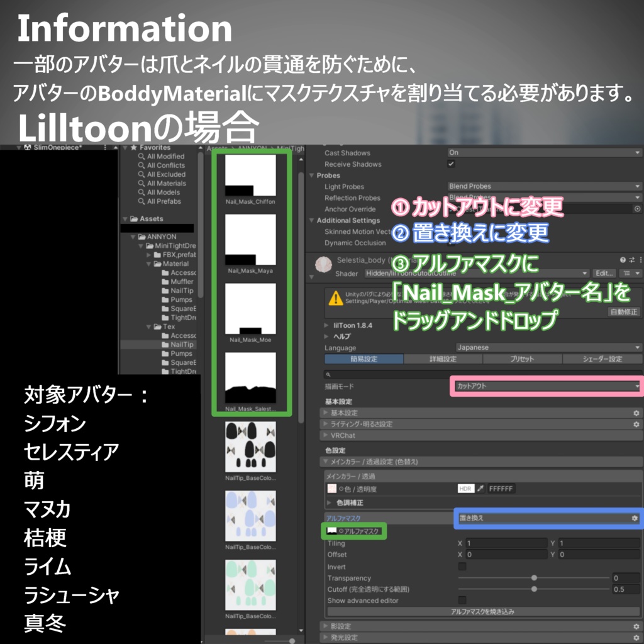Viewport: 644px width, 644px height.
Task: Click the folder icon beside Muffler
Action: pyautogui.click(x=165, y=282)
